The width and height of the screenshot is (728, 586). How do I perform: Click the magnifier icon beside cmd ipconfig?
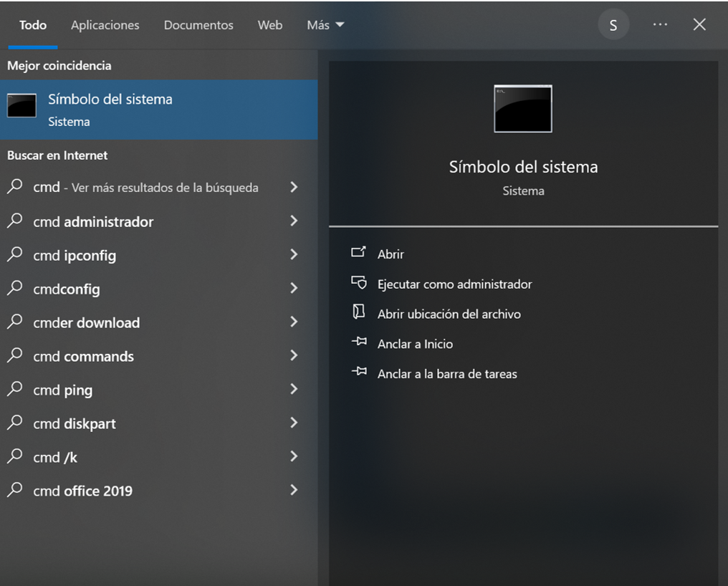[x=15, y=254]
